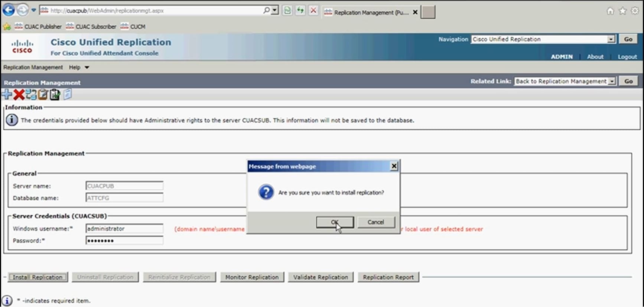Click the Replication Report button
The image size is (644, 307).
click(x=388, y=277)
